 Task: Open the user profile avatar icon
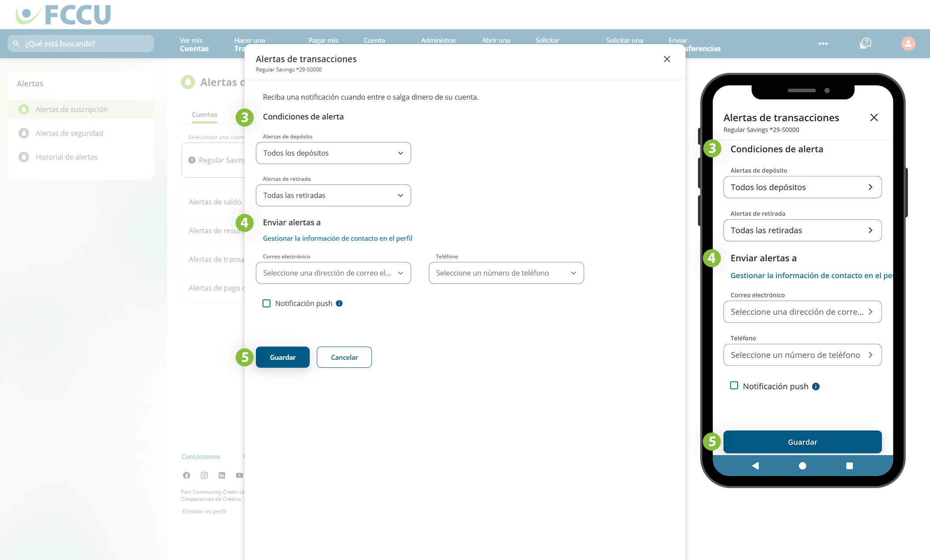[908, 43]
